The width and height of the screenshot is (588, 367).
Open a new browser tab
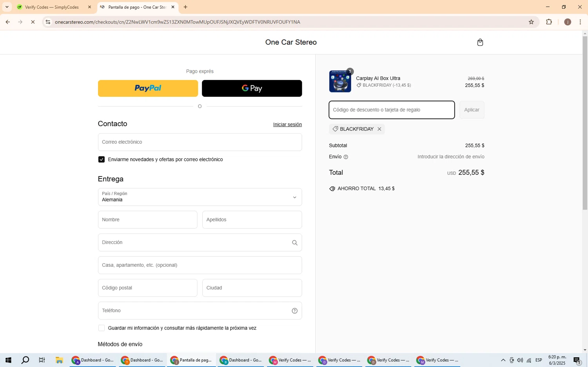tap(185, 7)
